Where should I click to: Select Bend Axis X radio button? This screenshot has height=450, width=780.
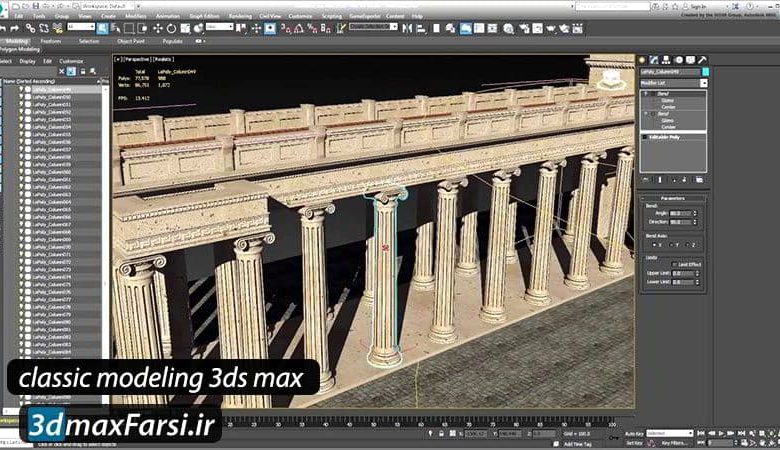[x=654, y=245]
